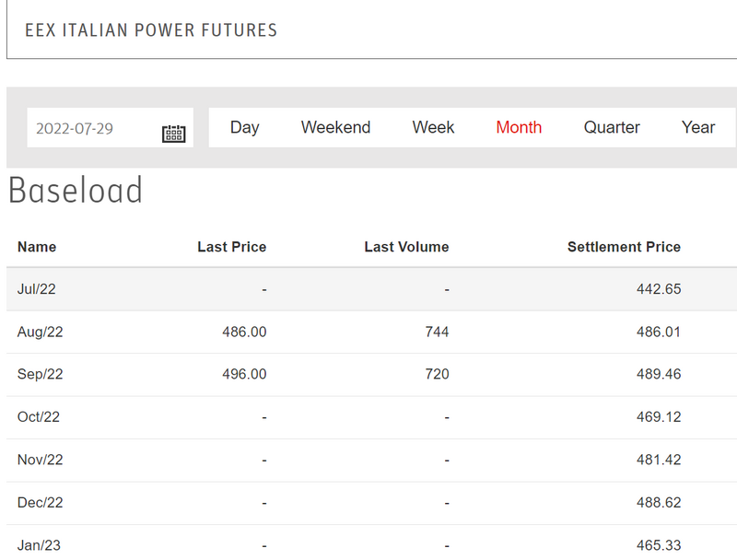Select the Month tab
This screenshot has width=737, height=560.
pos(519,128)
